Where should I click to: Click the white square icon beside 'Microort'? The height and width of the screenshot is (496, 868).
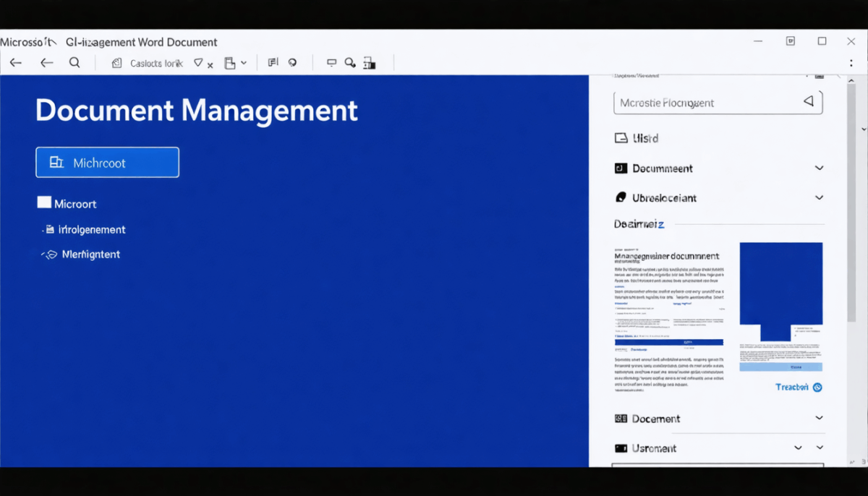click(44, 203)
